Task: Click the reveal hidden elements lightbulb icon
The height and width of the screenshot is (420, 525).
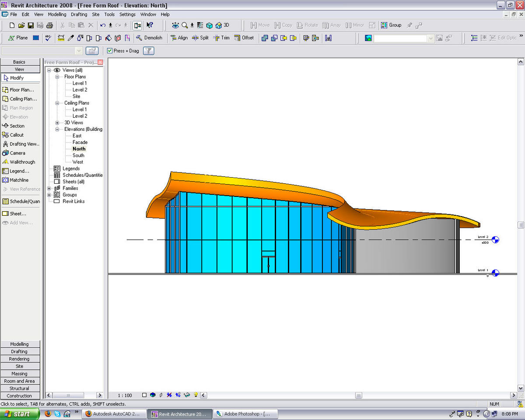Action: point(196,395)
